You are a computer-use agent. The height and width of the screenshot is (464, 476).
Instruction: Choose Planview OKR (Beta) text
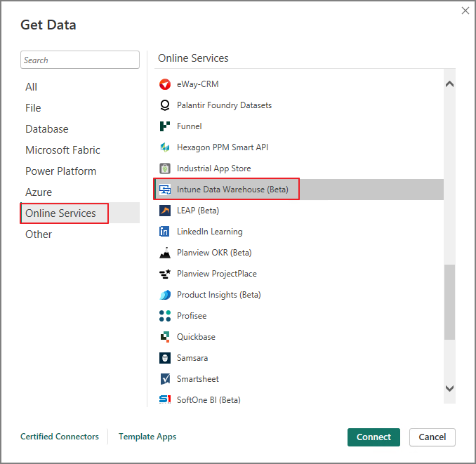(x=214, y=253)
